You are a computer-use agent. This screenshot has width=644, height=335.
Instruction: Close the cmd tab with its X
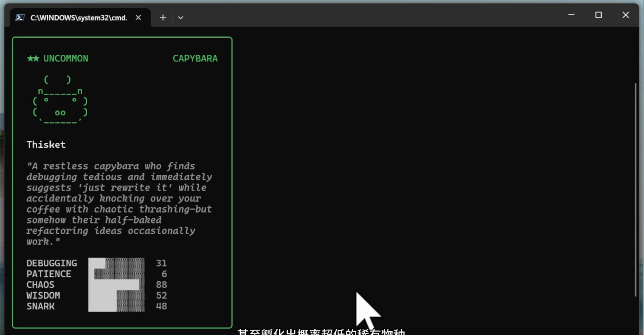point(138,18)
